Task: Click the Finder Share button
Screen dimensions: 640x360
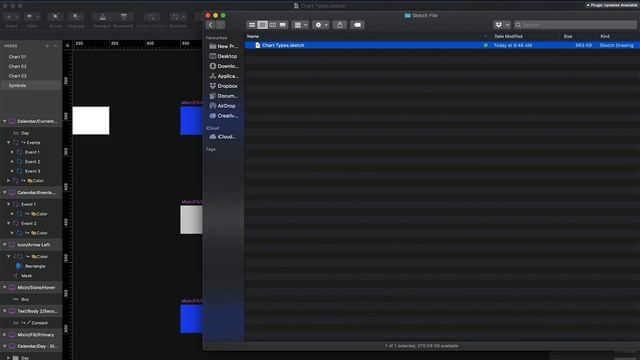Action: click(x=340, y=25)
